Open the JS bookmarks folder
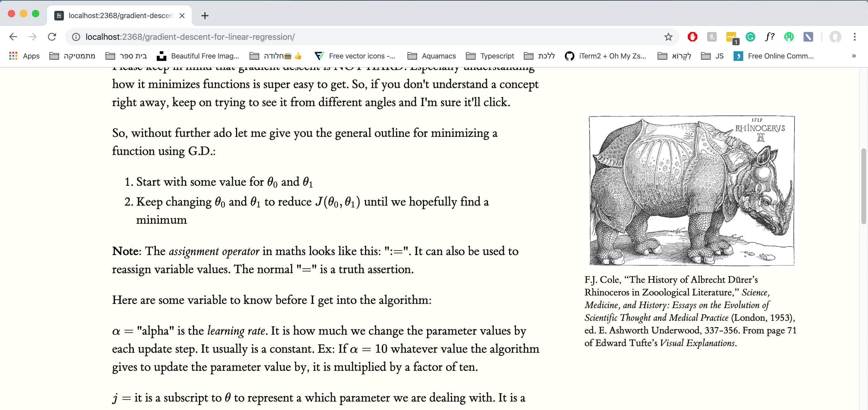Viewport: 868px width, 410px height. [712, 56]
